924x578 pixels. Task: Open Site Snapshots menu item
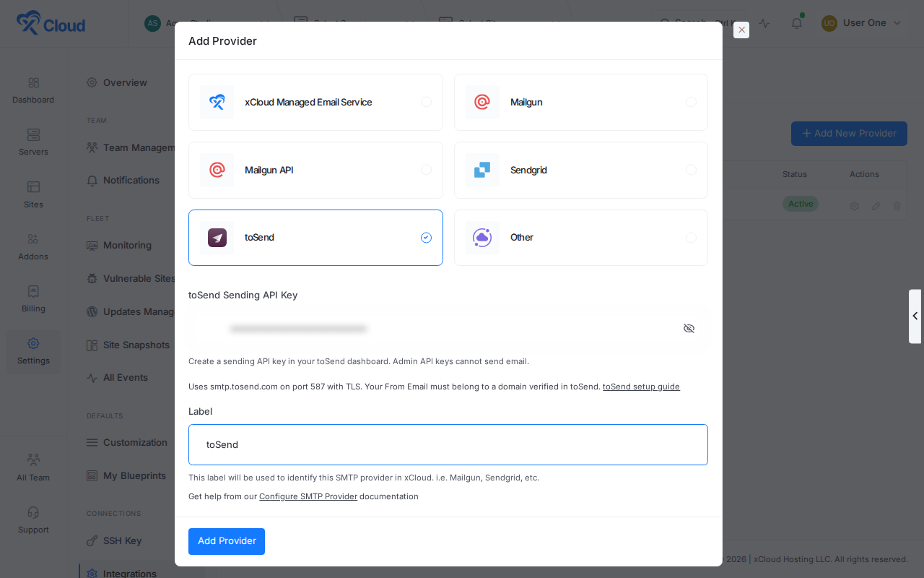pos(128,345)
